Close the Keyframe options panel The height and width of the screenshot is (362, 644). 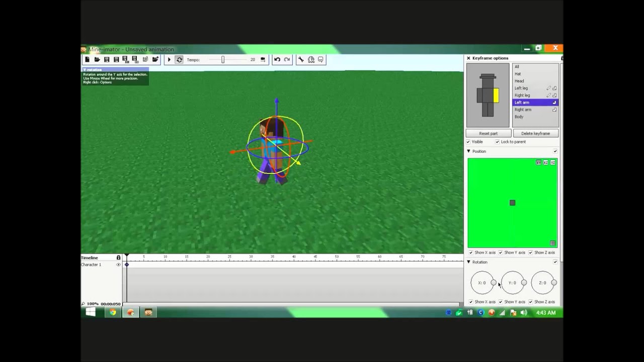pos(468,58)
